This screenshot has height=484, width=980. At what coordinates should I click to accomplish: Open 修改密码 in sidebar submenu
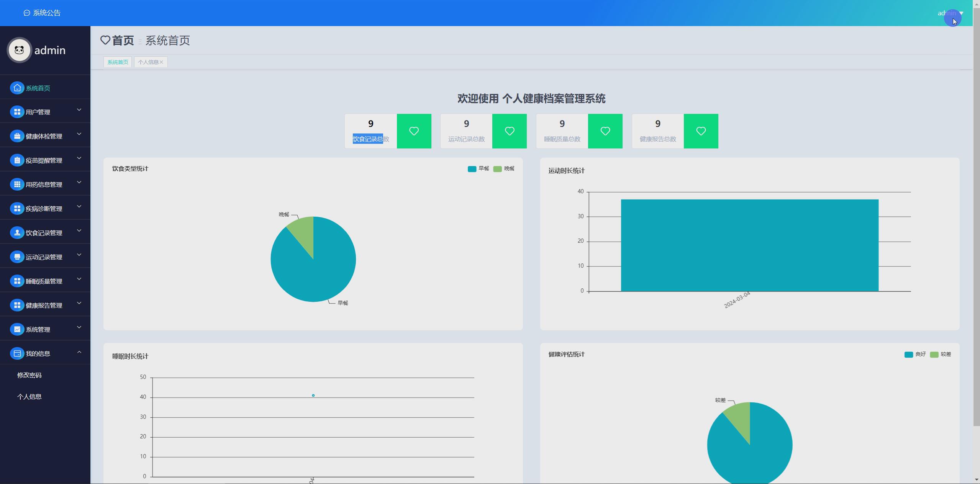click(x=29, y=375)
